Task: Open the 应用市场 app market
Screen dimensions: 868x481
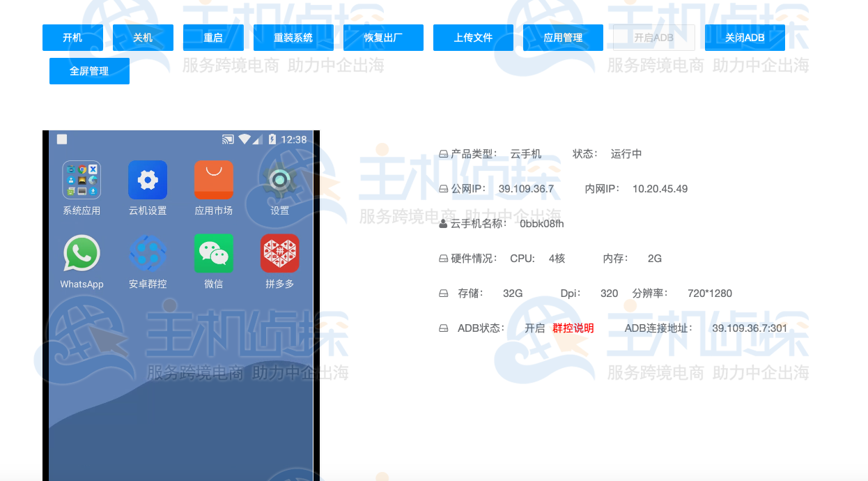Action: [x=213, y=180]
